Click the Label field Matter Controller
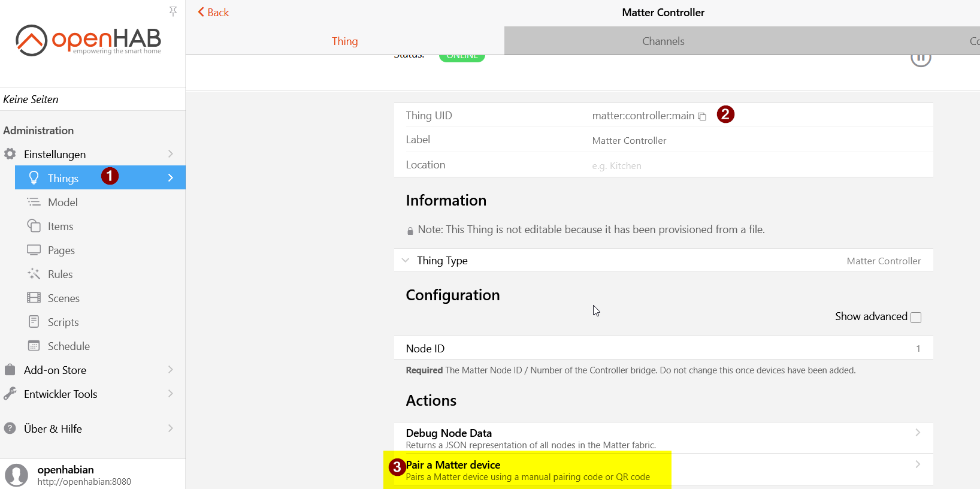This screenshot has width=980, height=489. pos(757,140)
